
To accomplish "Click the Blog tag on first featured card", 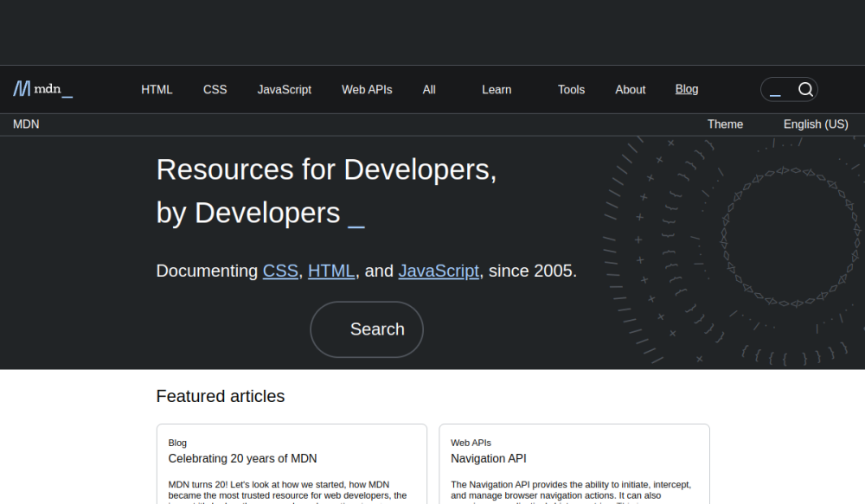I will [x=177, y=443].
